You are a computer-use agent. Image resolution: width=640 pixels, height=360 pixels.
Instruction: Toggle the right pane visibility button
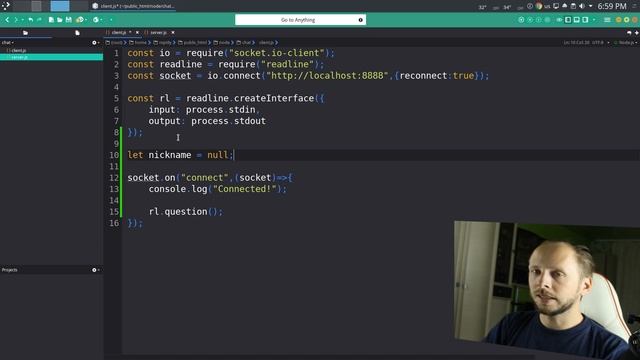[x=585, y=20]
